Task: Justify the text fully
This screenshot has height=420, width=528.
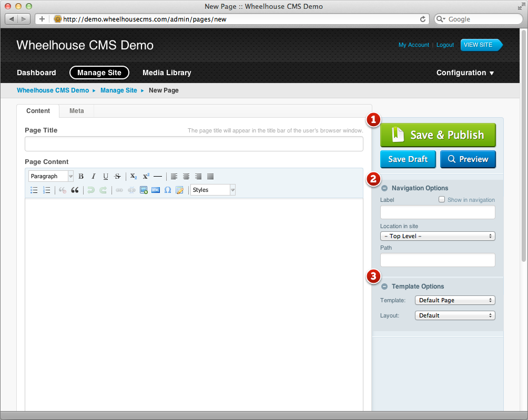Action: pos(210,176)
